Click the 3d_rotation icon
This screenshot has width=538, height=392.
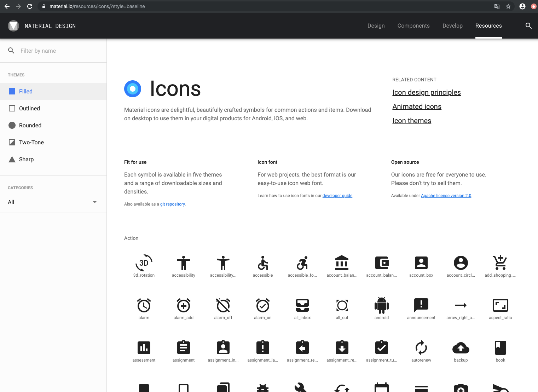click(x=144, y=263)
